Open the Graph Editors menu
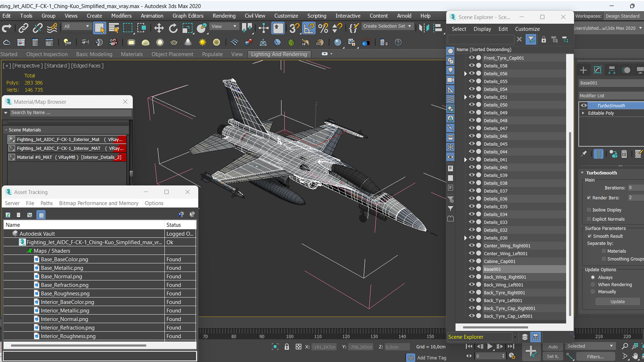 [188, 16]
